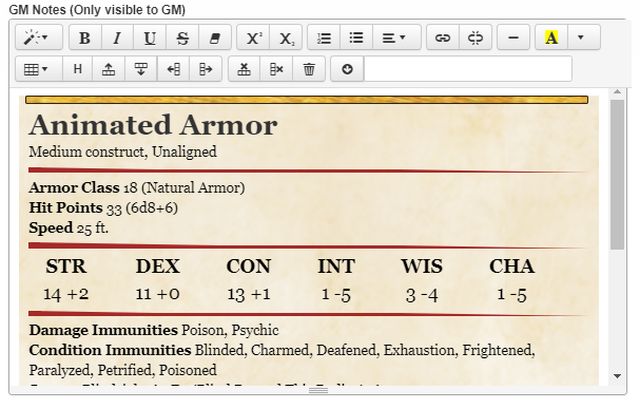Click the vertical scrollbar thumb
This screenshot has width=640, height=400.
click(x=617, y=174)
